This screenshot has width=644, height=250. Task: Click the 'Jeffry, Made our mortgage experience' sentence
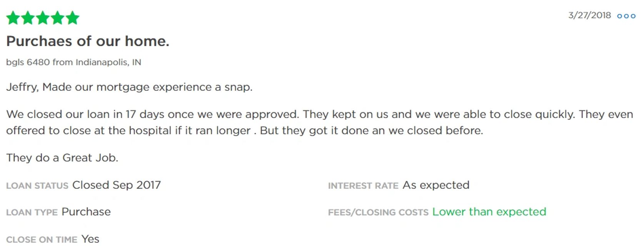pos(129,87)
